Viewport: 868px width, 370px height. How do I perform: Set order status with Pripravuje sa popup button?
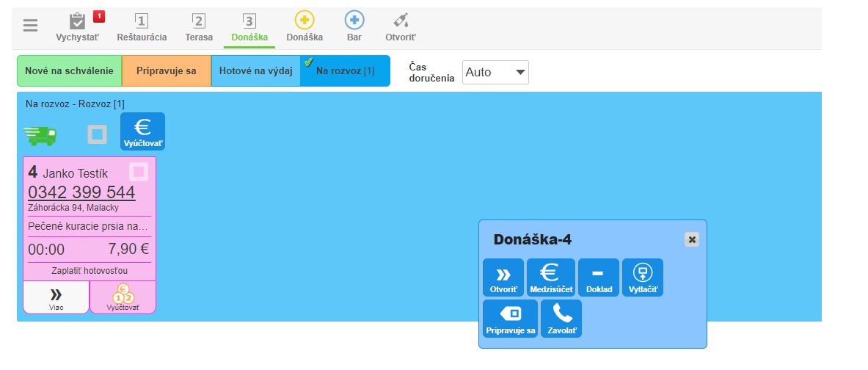(510, 319)
